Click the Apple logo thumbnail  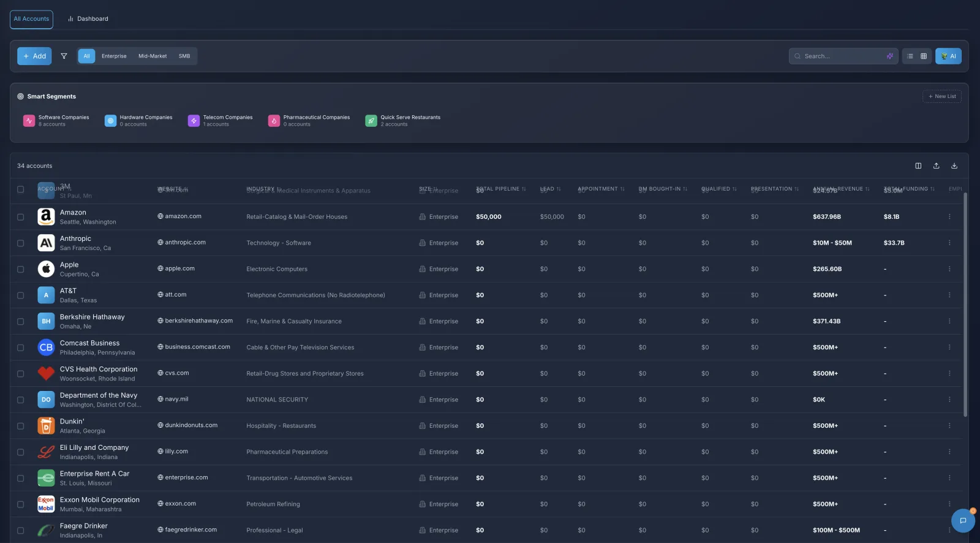pyautogui.click(x=46, y=269)
